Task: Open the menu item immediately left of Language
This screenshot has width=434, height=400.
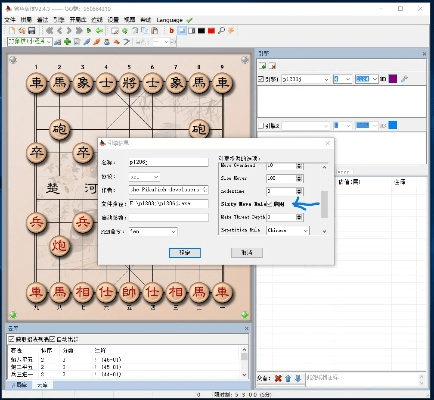Action: click(x=145, y=20)
